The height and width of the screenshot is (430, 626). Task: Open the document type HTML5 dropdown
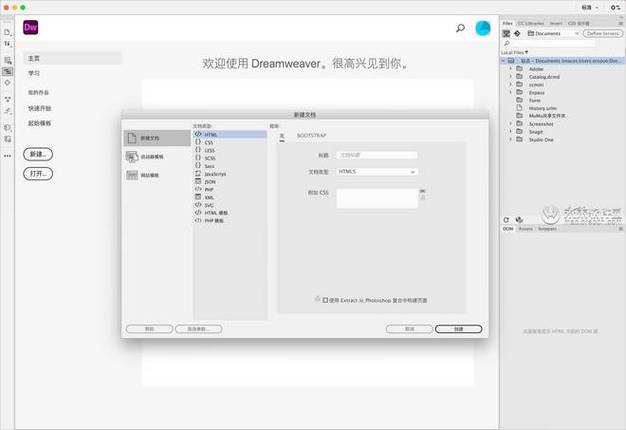[x=376, y=172]
